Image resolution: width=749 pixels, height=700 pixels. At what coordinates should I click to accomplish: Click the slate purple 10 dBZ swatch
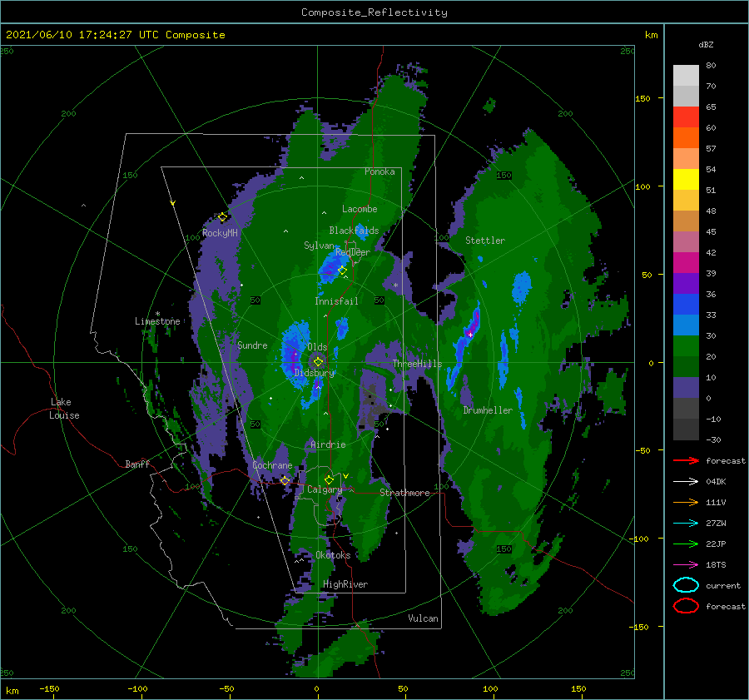(686, 388)
